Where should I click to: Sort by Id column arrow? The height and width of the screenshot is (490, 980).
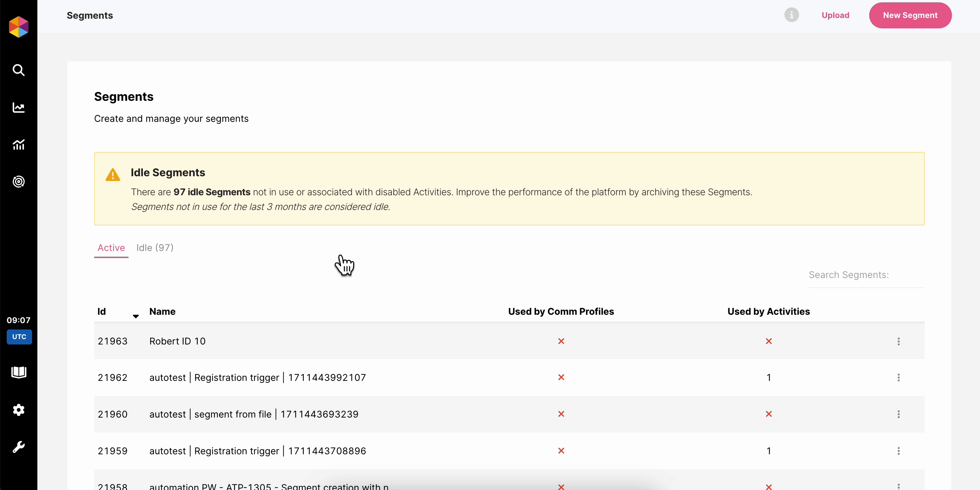click(x=136, y=316)
